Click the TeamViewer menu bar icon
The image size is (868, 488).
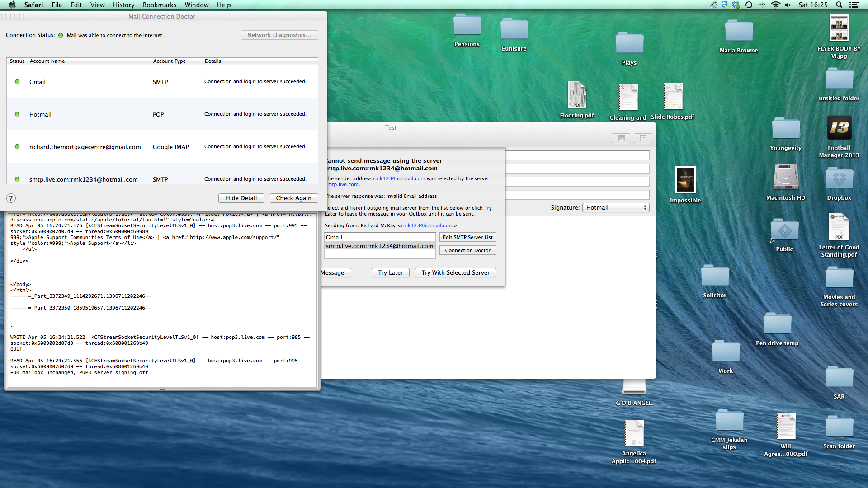pyautogui.click(x=725, y=5)
